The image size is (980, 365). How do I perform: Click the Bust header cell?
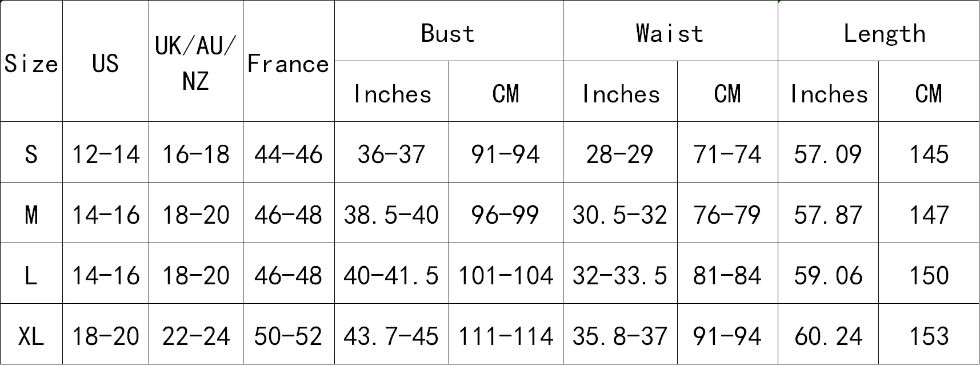click(x=449, y=30)
